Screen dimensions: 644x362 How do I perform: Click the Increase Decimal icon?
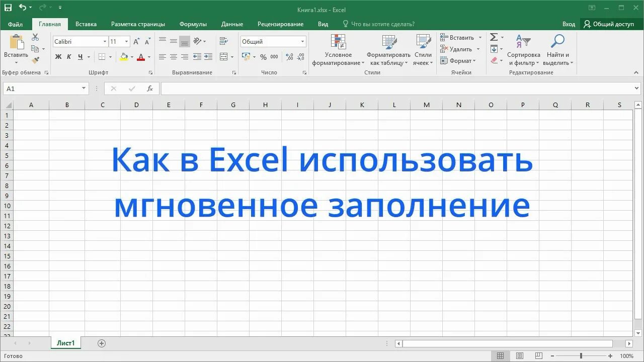(x=289, y=57)
